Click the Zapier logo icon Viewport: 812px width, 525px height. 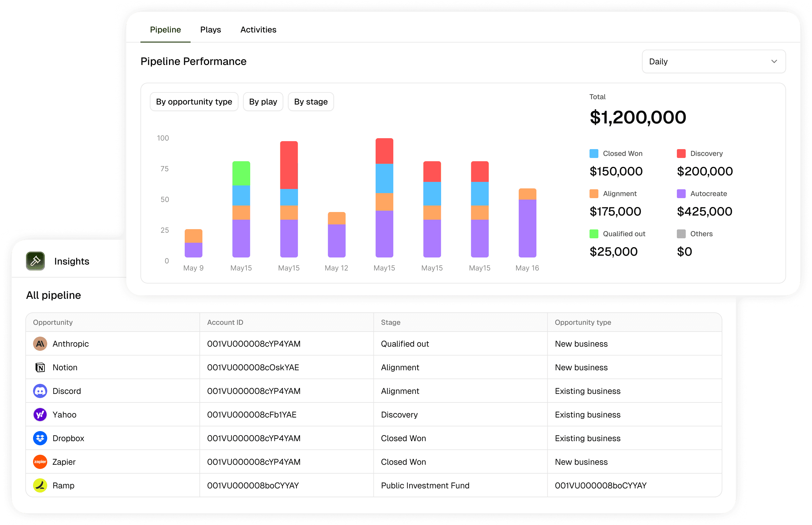tap(40, 462)
